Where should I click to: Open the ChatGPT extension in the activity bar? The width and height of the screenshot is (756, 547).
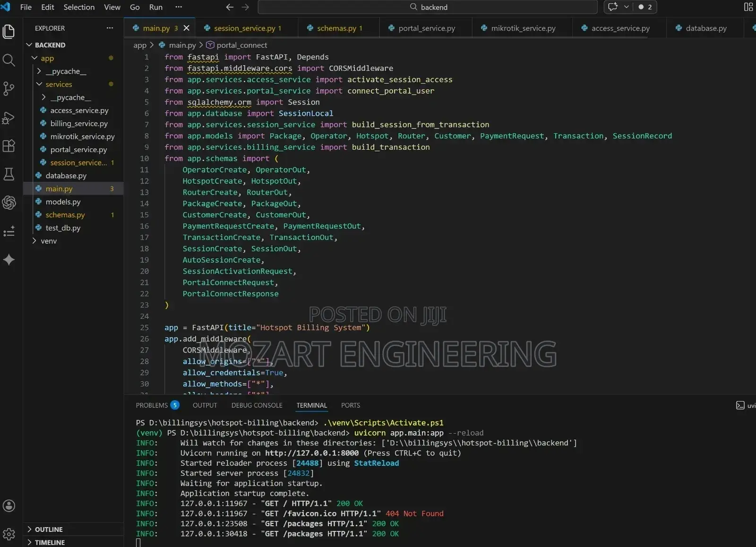point(9,203)
